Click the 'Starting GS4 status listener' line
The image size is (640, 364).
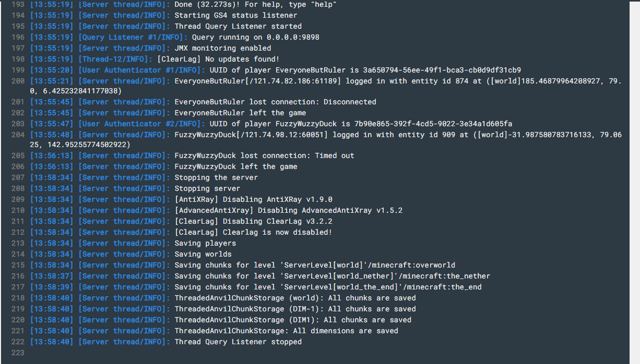click(236, 15)
